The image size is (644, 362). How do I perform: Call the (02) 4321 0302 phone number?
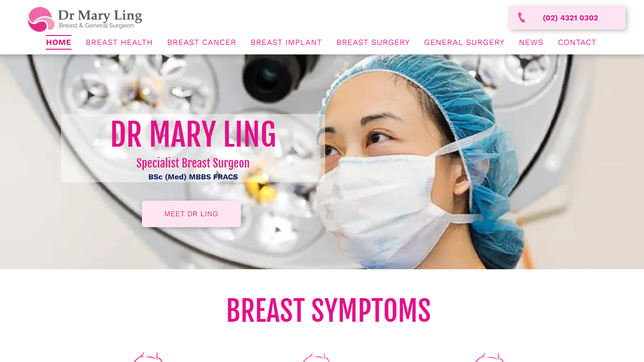click(570, 18)
